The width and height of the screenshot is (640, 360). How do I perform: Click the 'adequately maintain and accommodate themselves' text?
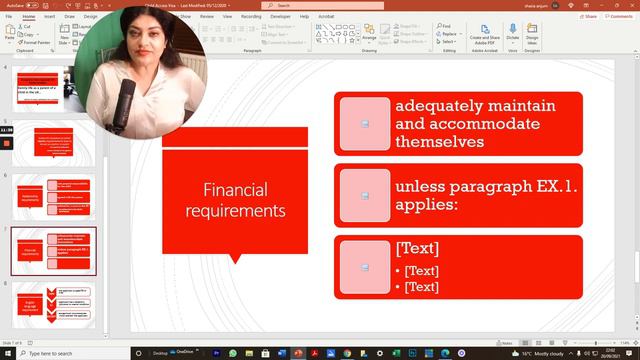[475, 124]
